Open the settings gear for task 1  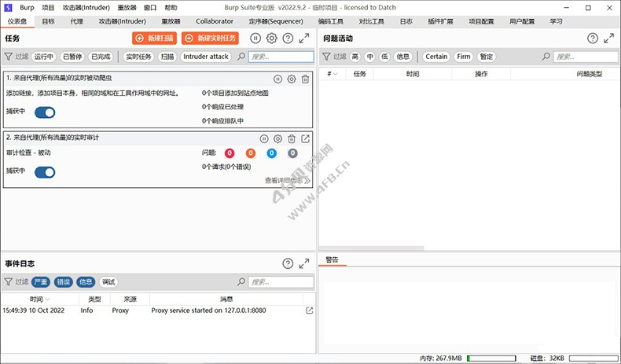(x=292, y=79)
